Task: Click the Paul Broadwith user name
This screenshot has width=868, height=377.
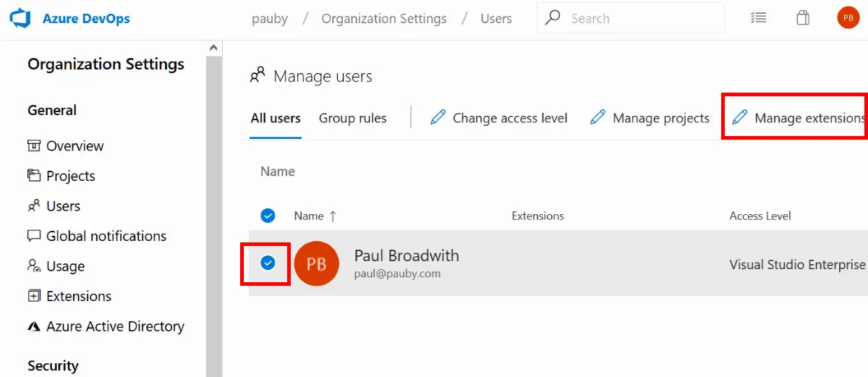Action: point(407,255)
